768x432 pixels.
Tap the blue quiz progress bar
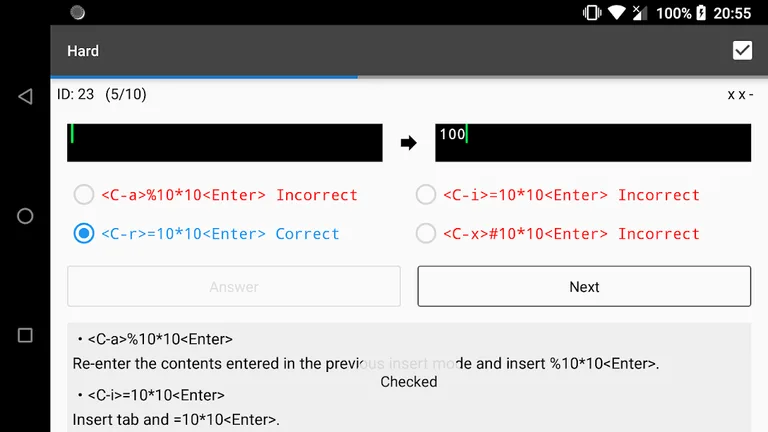coord(204,77)
